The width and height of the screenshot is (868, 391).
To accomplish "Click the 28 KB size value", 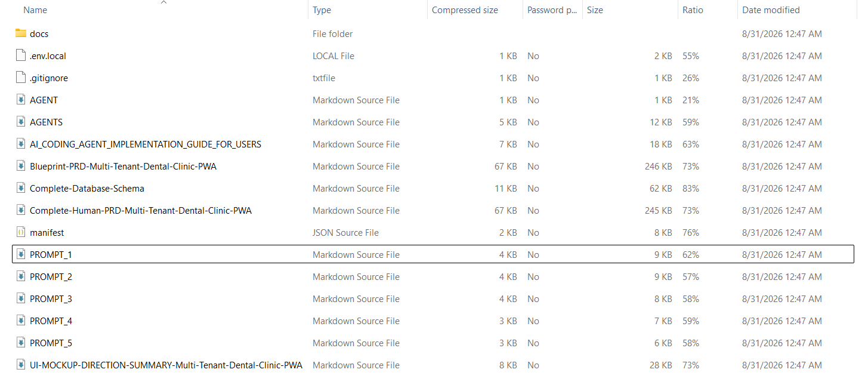I will (x=661, y=365).
